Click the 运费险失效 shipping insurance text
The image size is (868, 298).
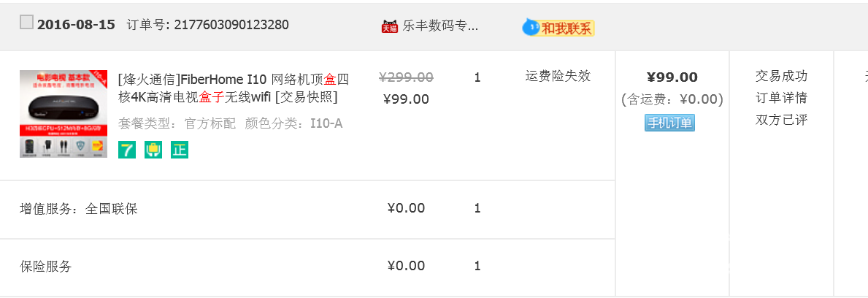pyautogui.click(x=558, y=76)
